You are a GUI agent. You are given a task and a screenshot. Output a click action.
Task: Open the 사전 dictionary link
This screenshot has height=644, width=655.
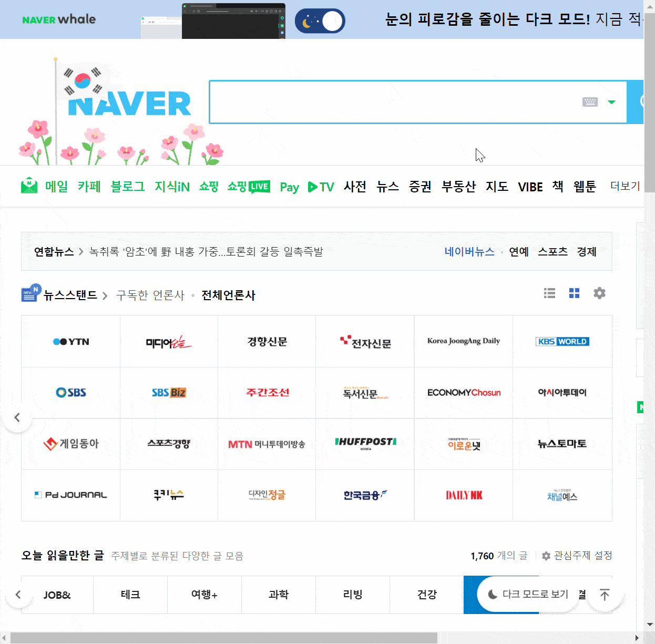[355, 186]
